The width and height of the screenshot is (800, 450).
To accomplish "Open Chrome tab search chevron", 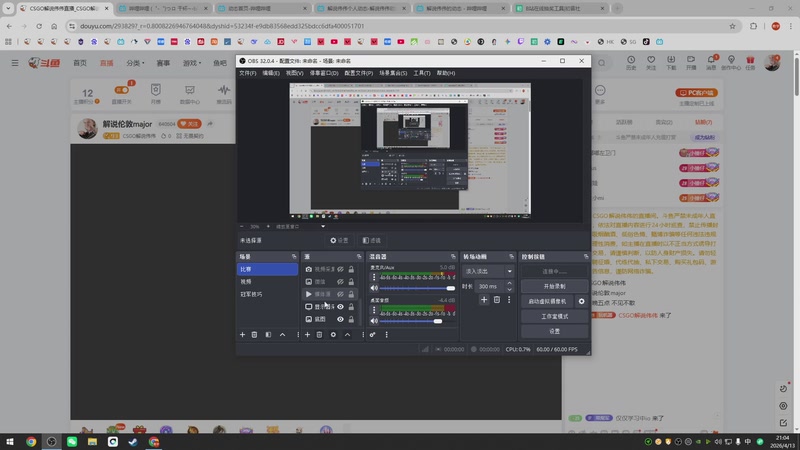I will point(8,8).
